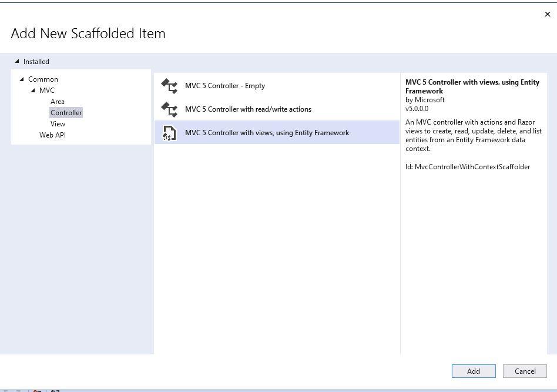Collapse the MVC tree node arrow
The width and height of the screenshot is (557, 392).
coord(33,91)
